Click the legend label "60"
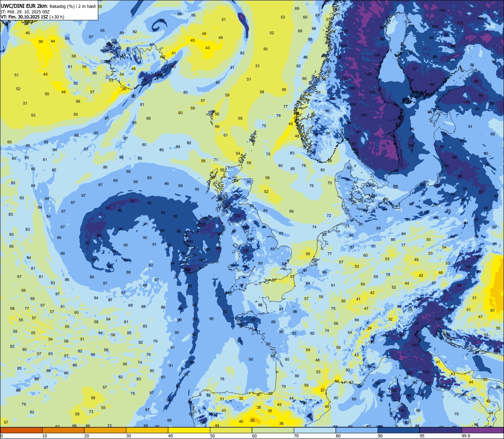The image size is (504, 439). tap(254, 436)
